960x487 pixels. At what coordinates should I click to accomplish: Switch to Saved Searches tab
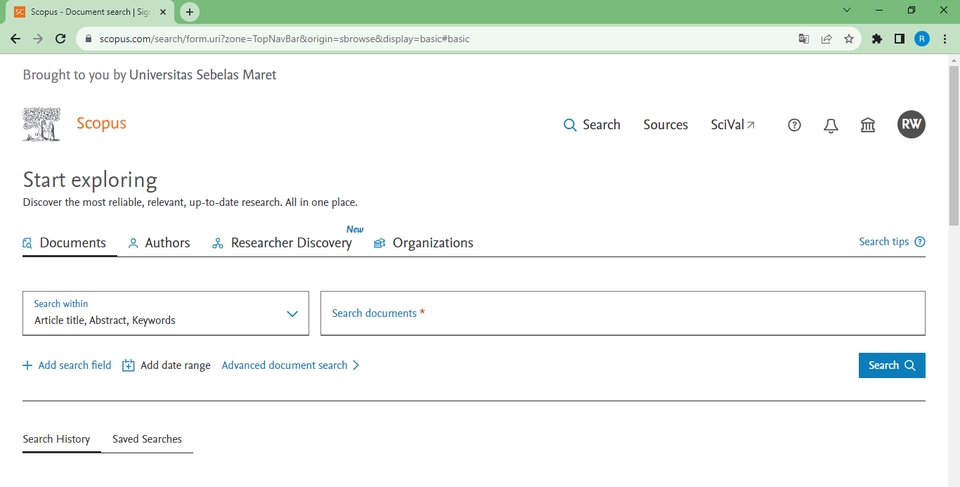[147, 439]
